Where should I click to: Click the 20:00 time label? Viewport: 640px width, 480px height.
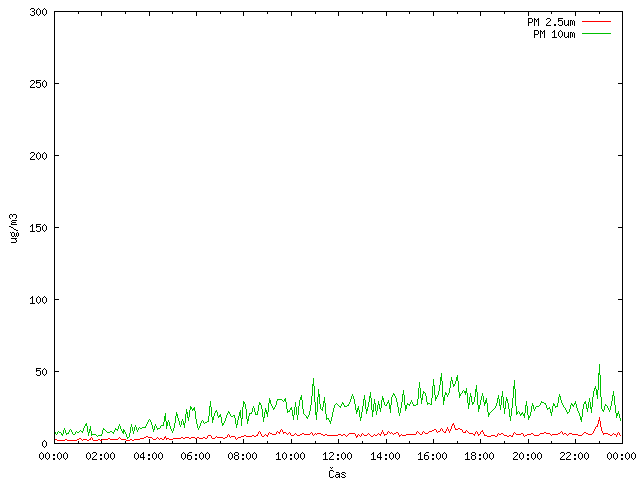pyautogui.click(x=527, y=456)
